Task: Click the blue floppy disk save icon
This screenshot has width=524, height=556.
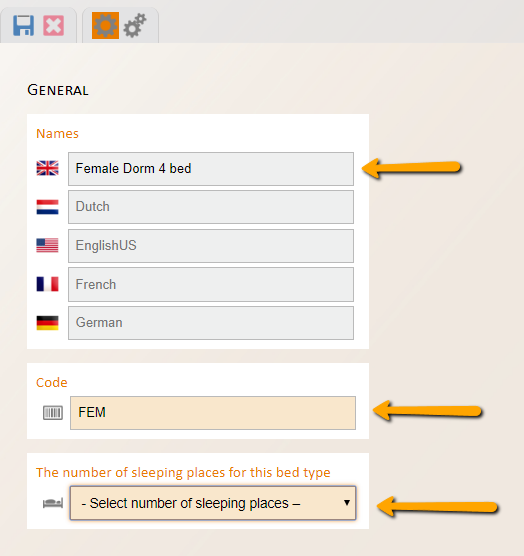Action: click(24, 26)
